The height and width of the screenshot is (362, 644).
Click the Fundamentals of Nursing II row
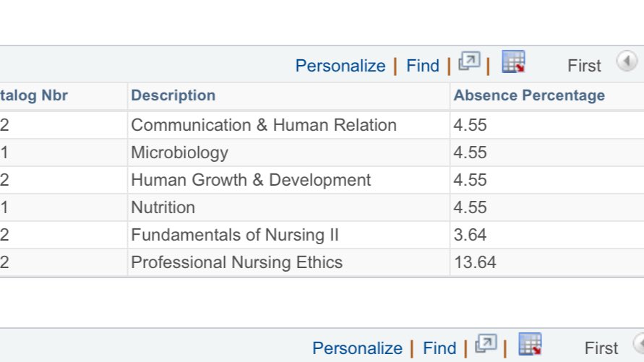click(x=234, y=235)
